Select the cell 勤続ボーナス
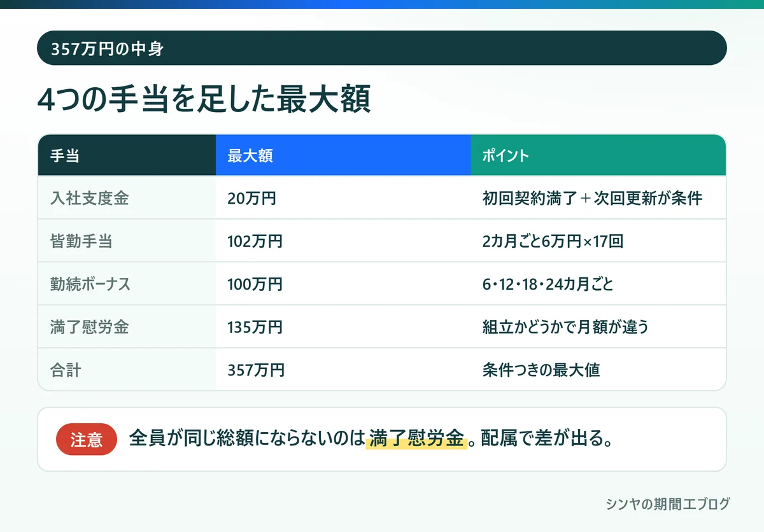 pyautogui.click(x=127, y=283)
